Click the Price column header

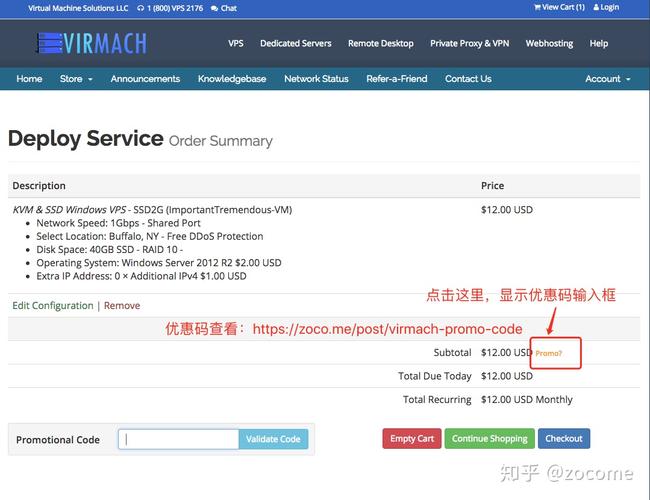[x=492, y=186]
